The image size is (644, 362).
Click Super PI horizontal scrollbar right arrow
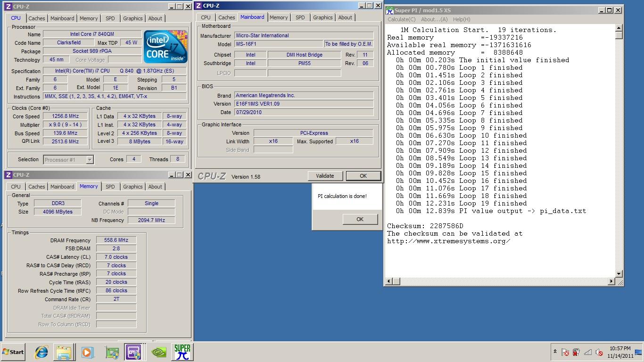[x=611, y=281]
